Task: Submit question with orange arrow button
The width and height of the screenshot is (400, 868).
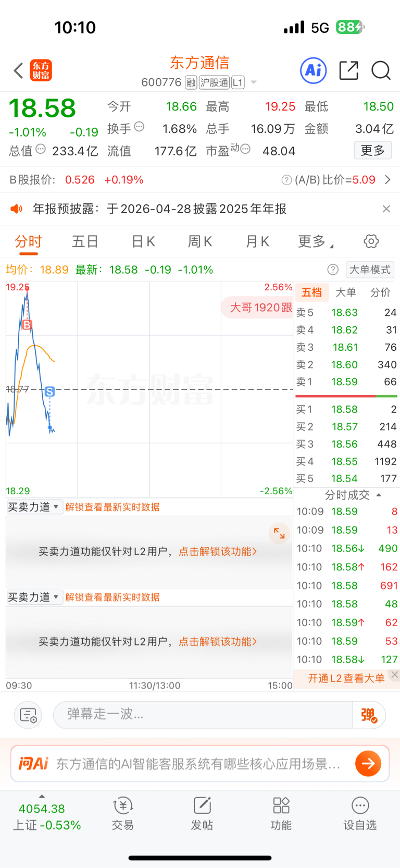Action: (x=368, y=764)
